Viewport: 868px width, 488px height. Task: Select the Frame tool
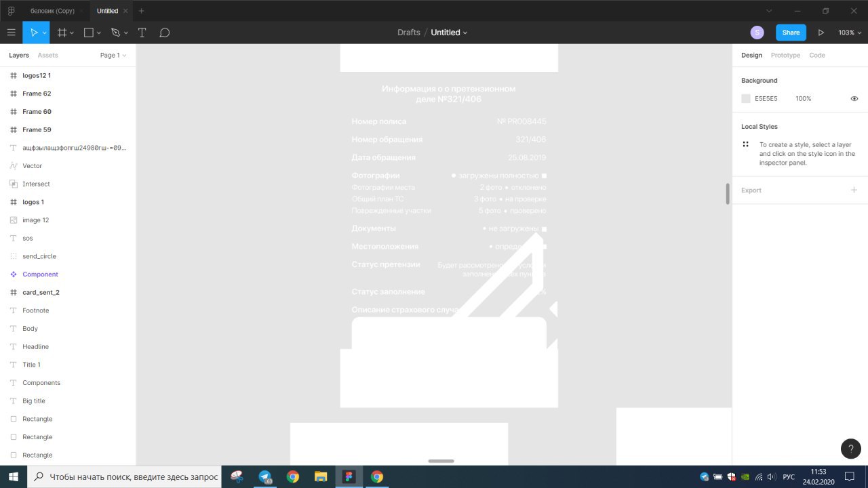(62, 33)
